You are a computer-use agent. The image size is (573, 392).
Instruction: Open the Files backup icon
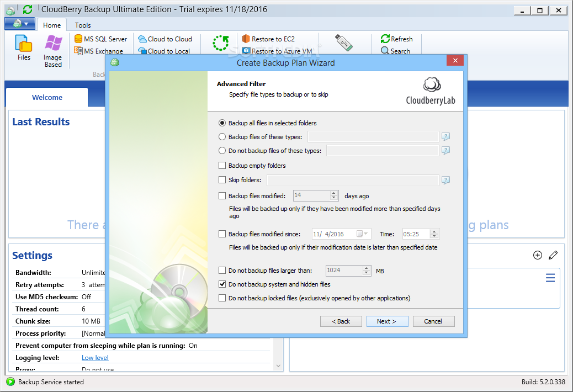coord(24,47)
